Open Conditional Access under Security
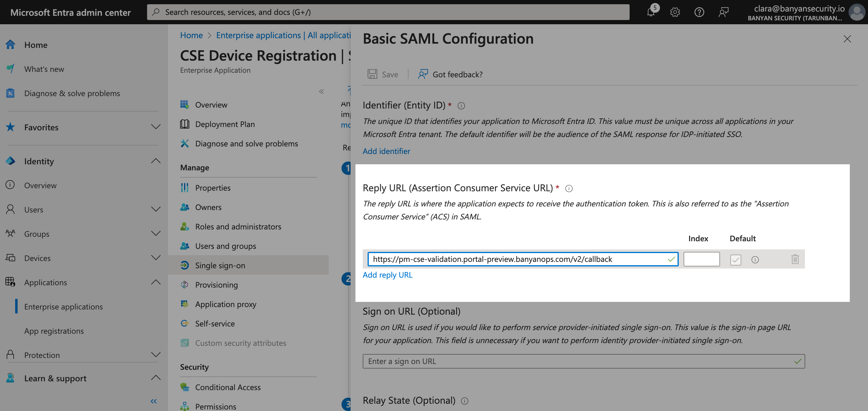The width and height of the screenshot is (868, 411). (x=228, y=387)
